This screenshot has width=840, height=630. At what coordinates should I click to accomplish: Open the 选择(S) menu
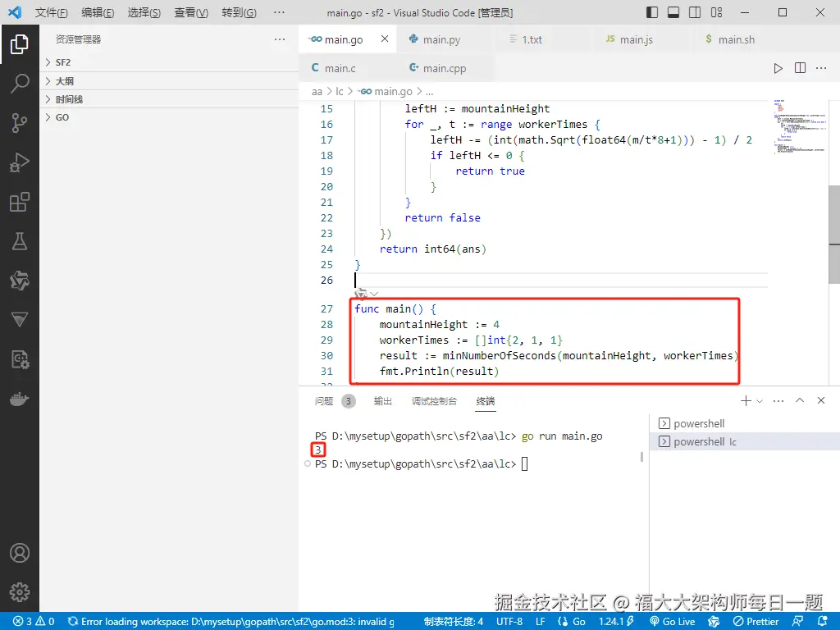tap(144, 12)
